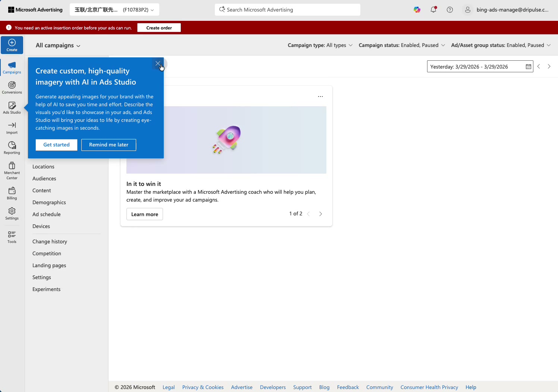
Task: Click Create order button
Action: pyautogui.click(x=159, y=28)
